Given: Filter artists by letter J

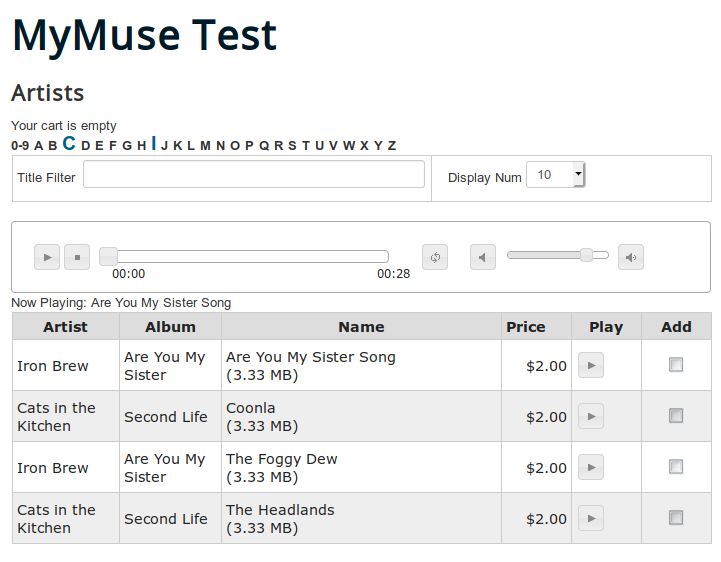Looking at the screenshot, I should coord(164,146).
